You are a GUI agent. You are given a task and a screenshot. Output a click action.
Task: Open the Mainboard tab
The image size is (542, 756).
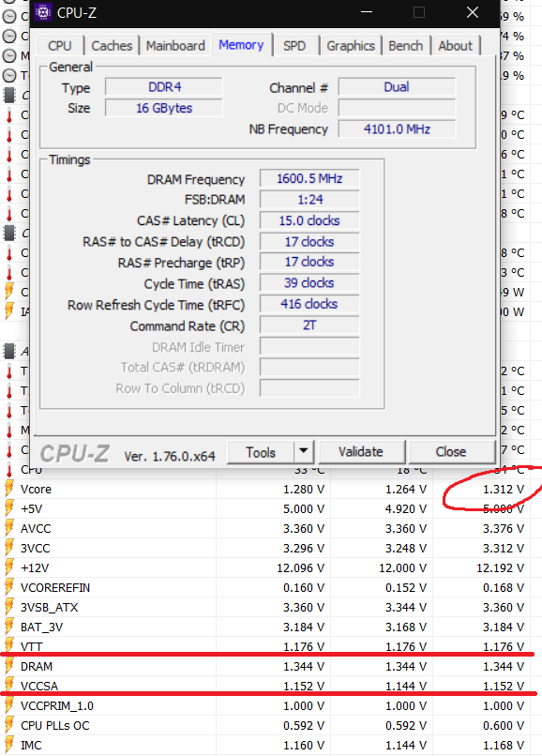pos(175,46)
